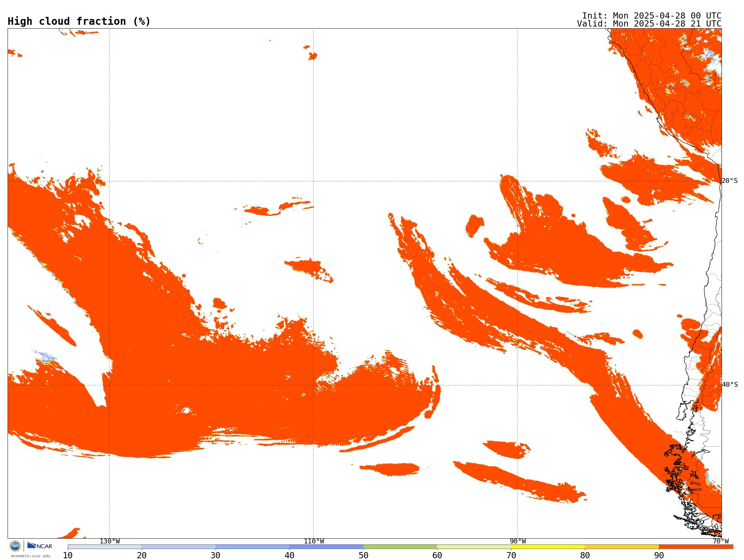Select the 50–60 green colorbar segment
The image size is (744, 560).
point(400,547)
